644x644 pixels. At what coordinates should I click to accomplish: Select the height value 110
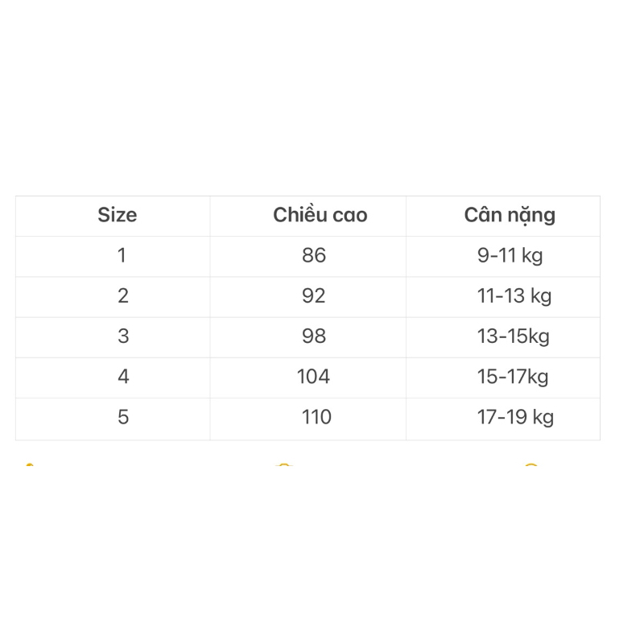click(x=316, y=417)
